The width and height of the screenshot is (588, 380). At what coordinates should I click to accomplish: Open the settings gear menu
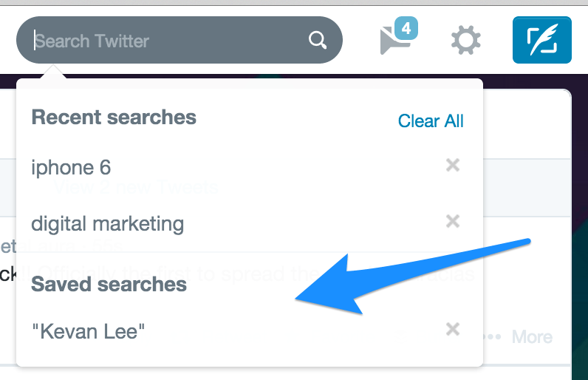pos(466,40)
